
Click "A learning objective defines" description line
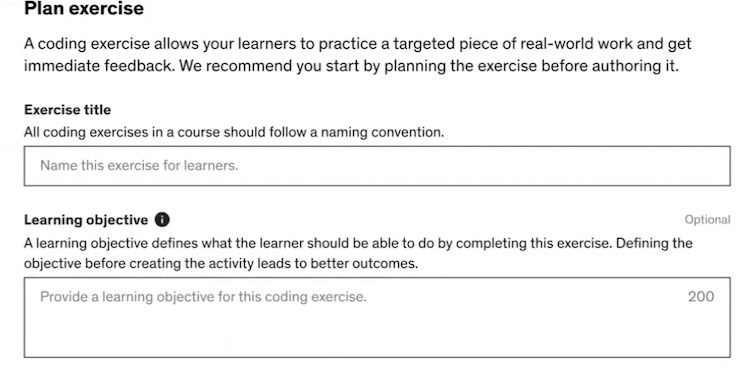(x=358, y=243)
